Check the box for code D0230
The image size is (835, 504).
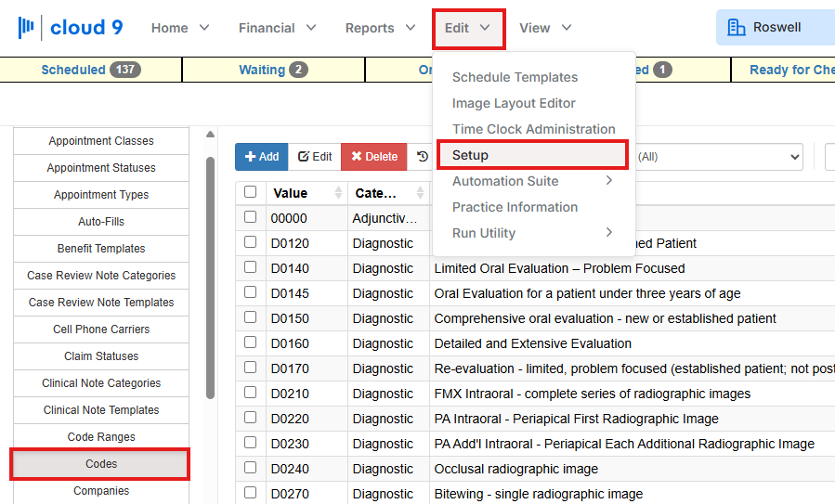(250, 442)
